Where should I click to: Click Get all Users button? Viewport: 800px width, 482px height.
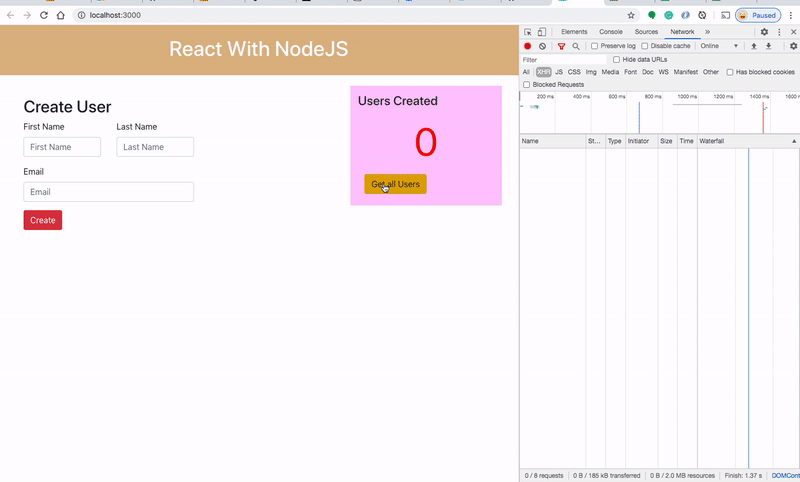click(x=395, y=184)
